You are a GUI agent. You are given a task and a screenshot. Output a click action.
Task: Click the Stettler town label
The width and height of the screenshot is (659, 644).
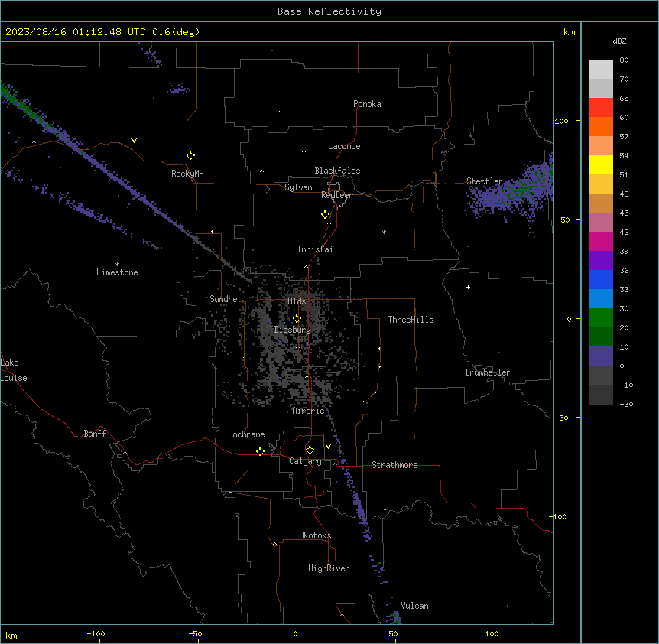485,181
